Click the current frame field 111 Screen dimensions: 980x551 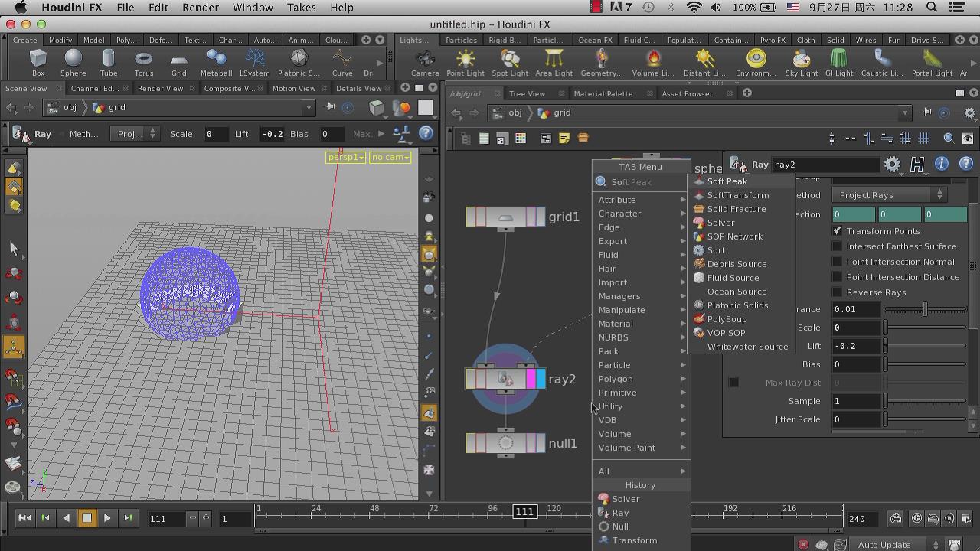click(167, 518)
